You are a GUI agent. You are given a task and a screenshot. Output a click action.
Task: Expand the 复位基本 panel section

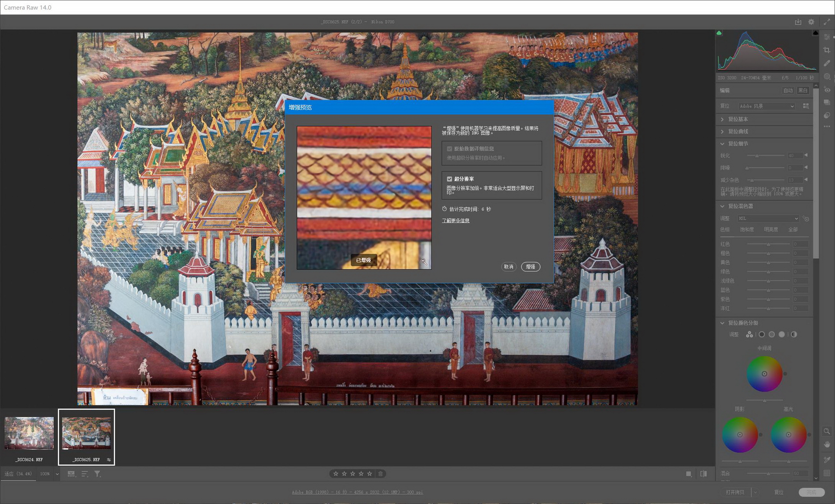click(x=738, y=119)
